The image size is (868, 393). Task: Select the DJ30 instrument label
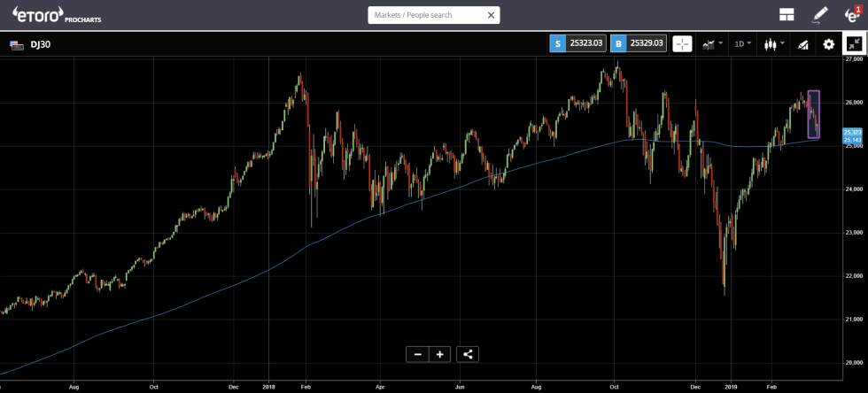39,43
